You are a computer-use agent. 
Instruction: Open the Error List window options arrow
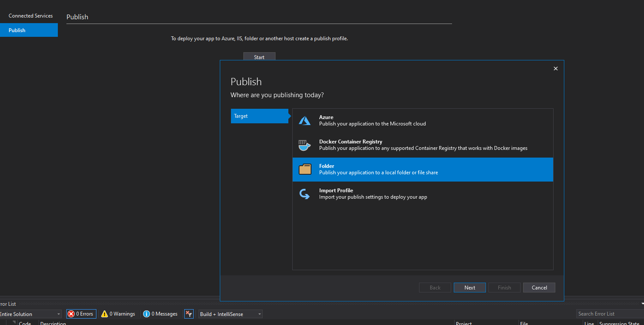[642, 304]
